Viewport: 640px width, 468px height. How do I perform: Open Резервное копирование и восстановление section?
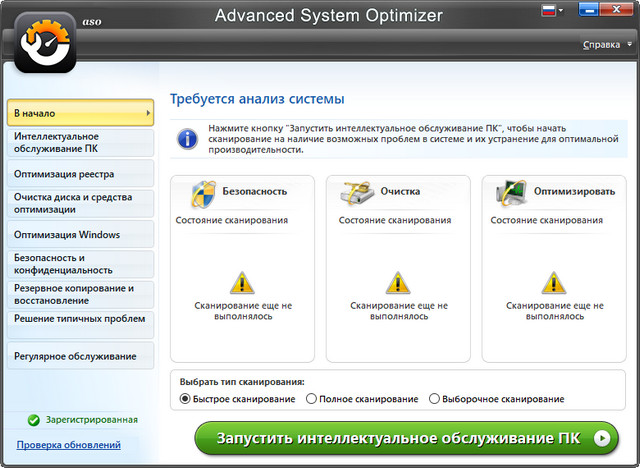point(80,295)
